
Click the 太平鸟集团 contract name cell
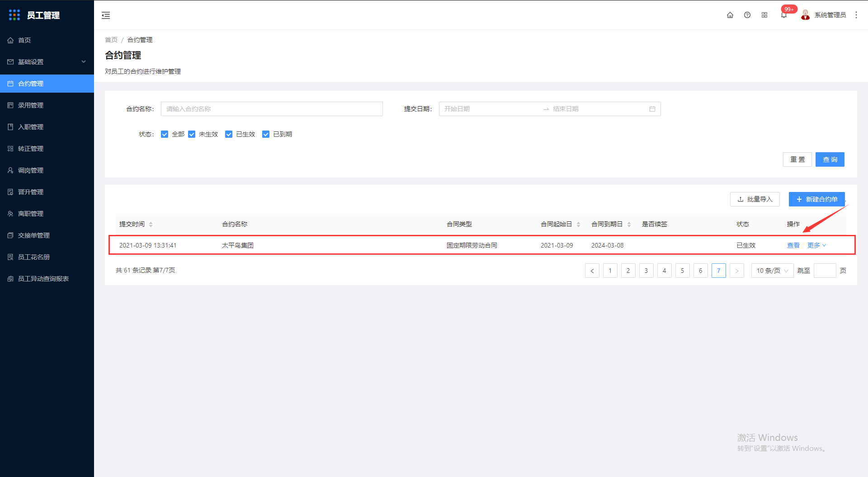238,245
